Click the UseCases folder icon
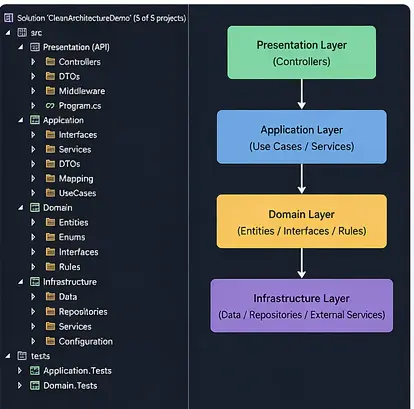Image resolution: width=414 pixels, height=409 pixels. click(50, 193)
